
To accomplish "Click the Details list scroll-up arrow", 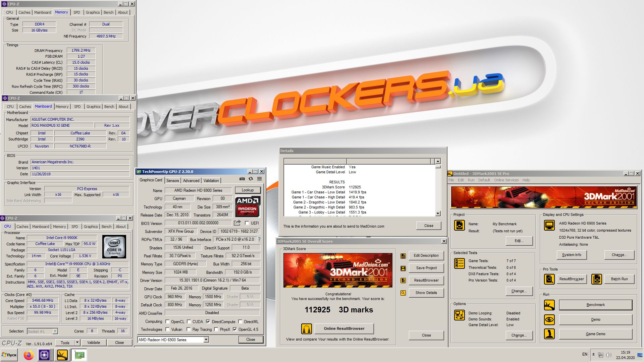I will tap(438, 162).
